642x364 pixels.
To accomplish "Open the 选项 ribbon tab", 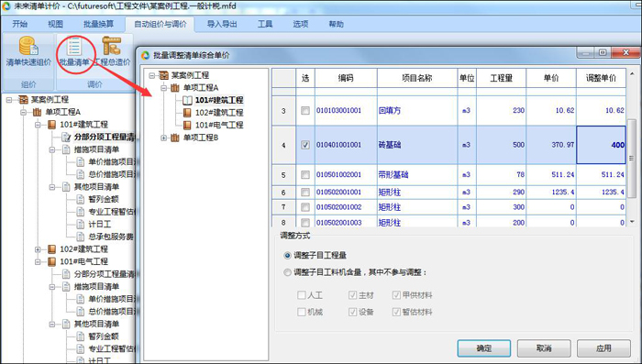I will click(x=301, y=24).
